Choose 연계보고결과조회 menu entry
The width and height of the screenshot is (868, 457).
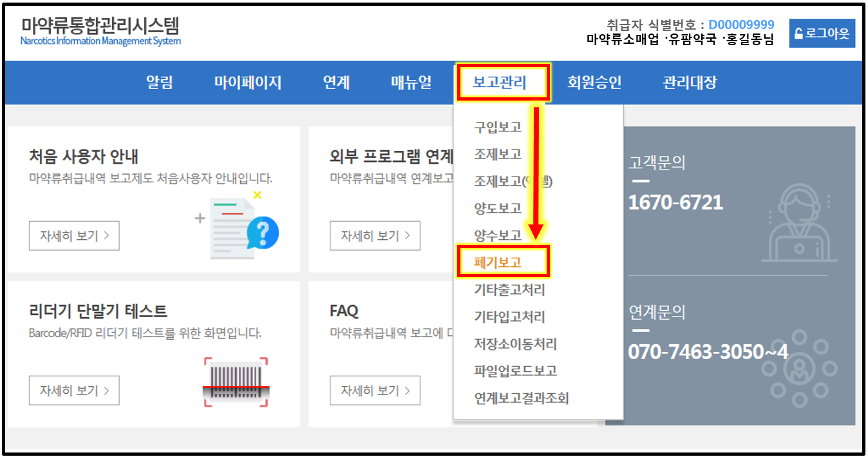522,398
